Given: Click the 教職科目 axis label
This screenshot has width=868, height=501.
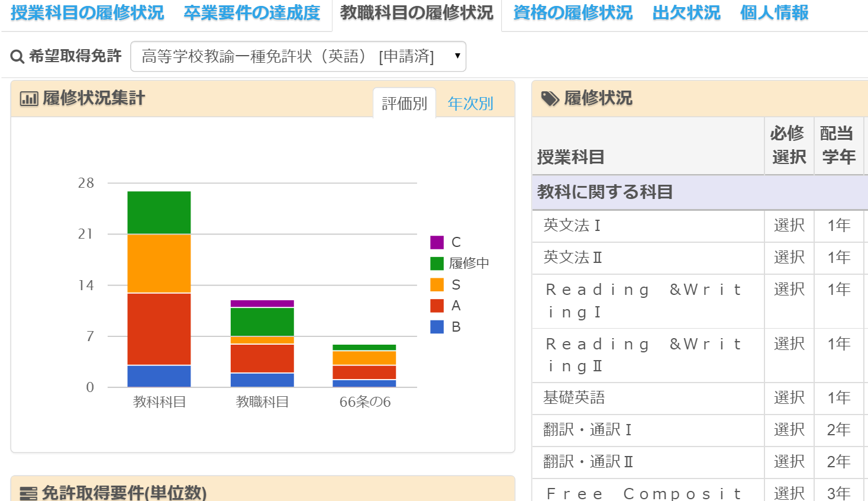Looking at the screenshot, I should [262, 402].
